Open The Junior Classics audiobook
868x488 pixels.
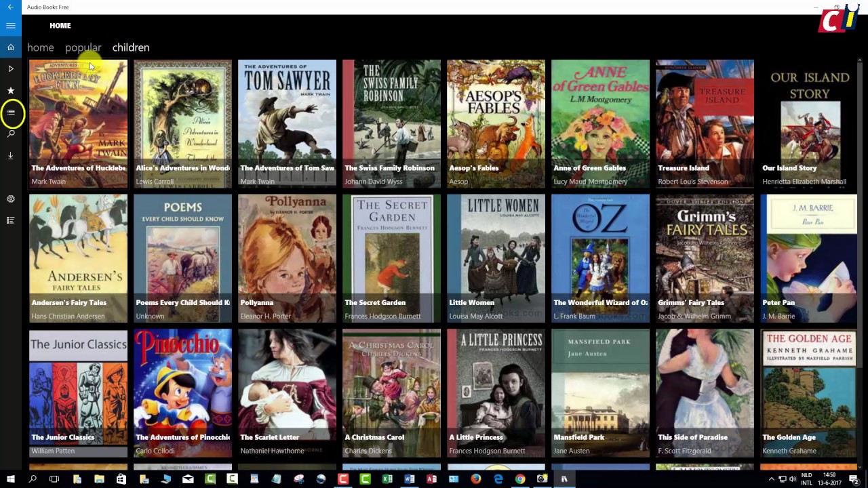[x=78, y=393]
